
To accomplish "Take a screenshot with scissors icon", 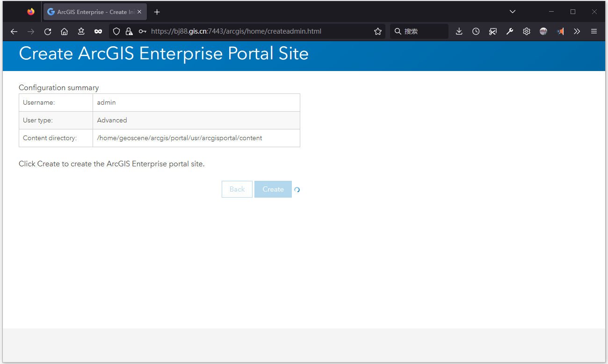I will click(493, 31).
